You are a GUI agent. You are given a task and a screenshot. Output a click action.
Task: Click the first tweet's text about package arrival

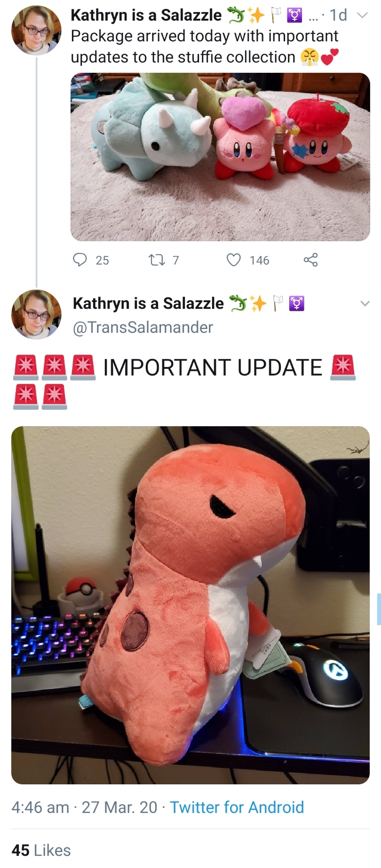pos(205,47)
